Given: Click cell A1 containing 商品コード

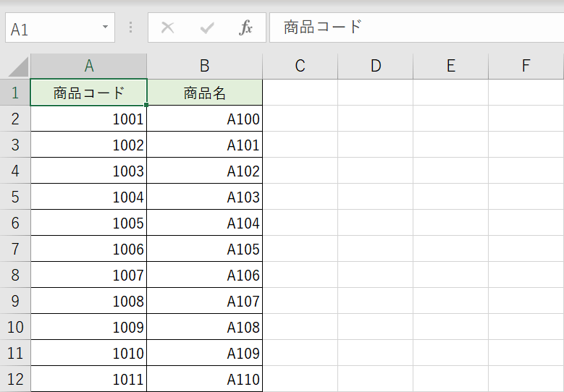Looking at the screenshot, I should [x=89, y=93].
